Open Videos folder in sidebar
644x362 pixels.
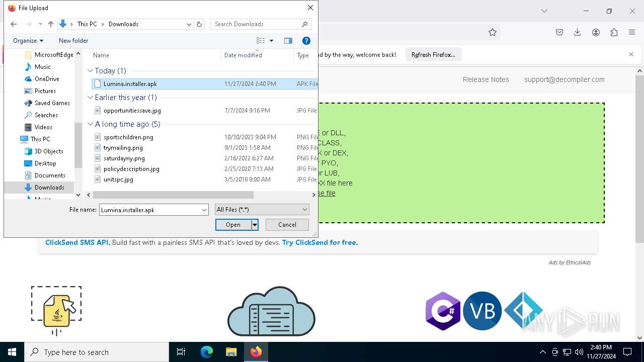pyautogui.click(x=43, y=127)
